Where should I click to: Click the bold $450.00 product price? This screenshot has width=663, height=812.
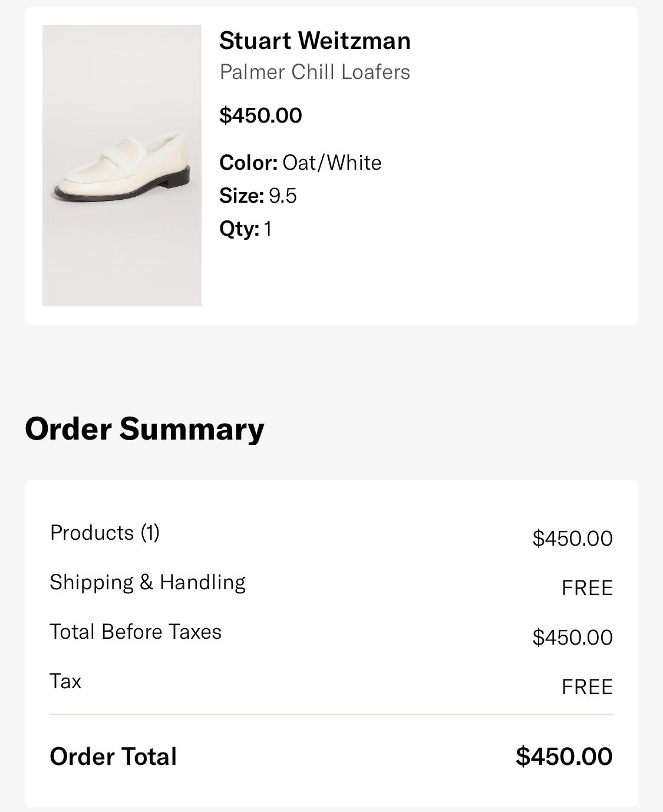pyautogui.click(x=260, y=115)
